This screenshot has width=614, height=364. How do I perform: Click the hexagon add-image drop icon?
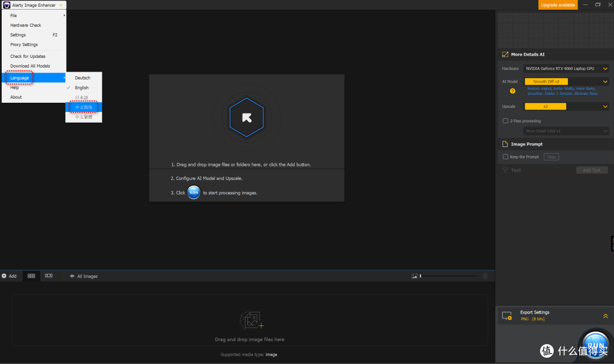tap(247, 118)
